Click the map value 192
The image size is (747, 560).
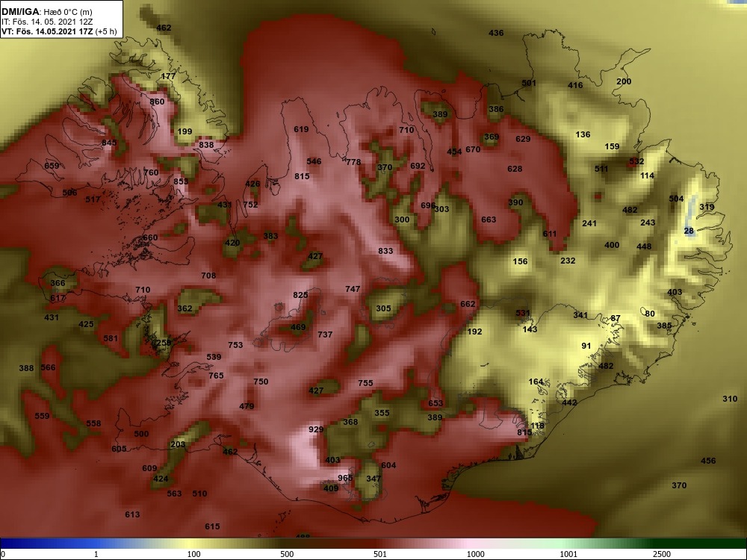click(x=475, y=332)
